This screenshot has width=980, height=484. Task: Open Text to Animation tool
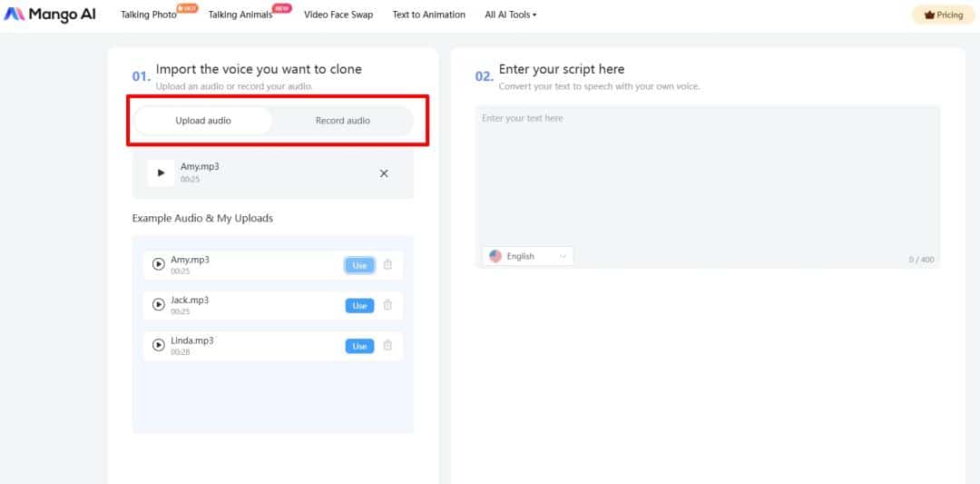pos(428,15)
